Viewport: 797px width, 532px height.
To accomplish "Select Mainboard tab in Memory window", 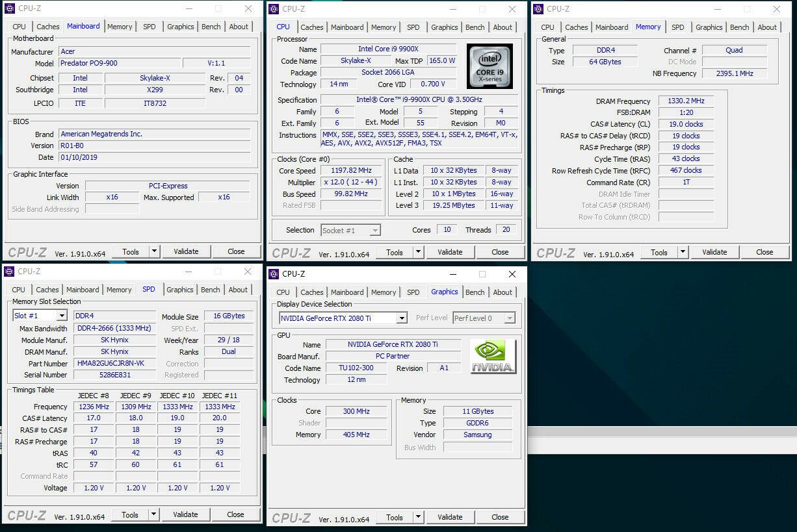I will tap(612, 27).
